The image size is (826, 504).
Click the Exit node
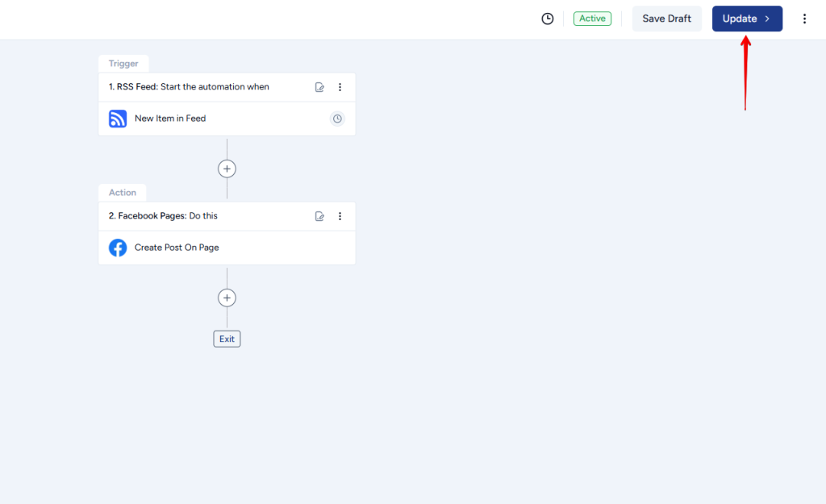pyautogui.click(x=227, y=339)
